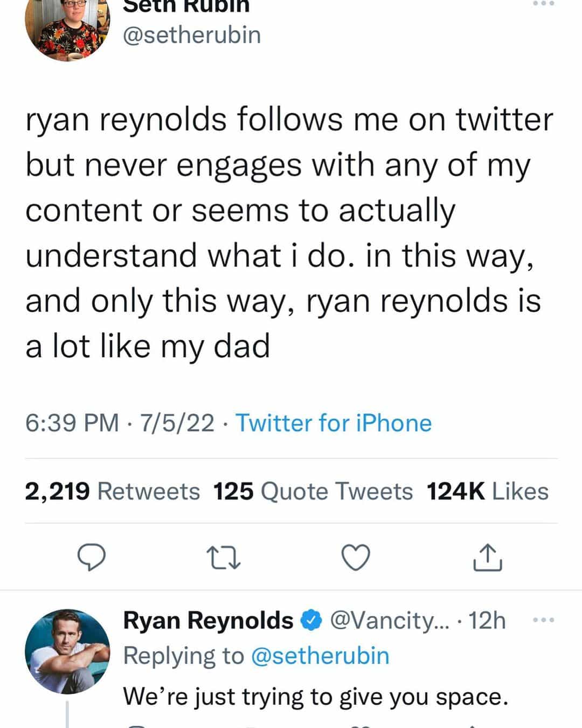
Task: Open the three-dot menu on Seth Rubin's tweet
Action: pyautogui.click(x=543, y=4)
